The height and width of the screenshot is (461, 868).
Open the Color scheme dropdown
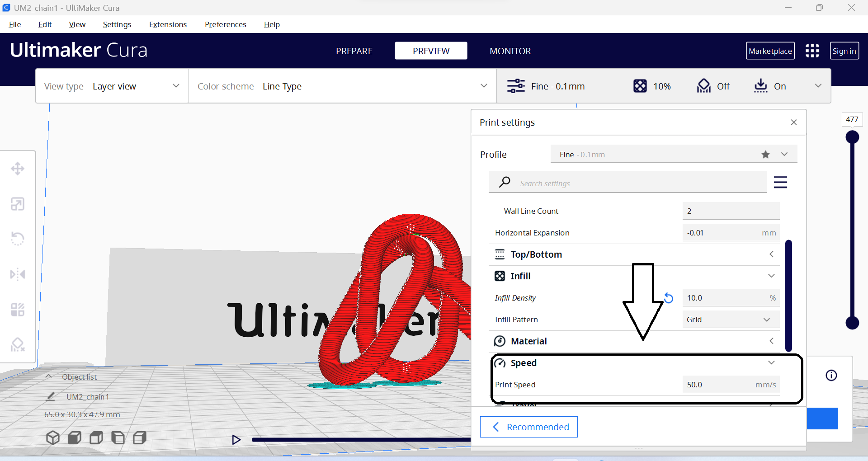pyautogui.click(x=343, y=86)
